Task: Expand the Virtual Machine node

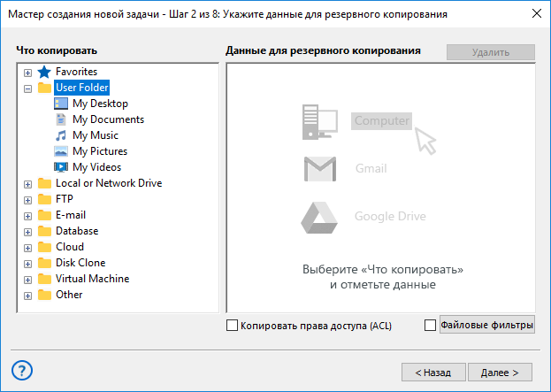Action: [27, 280]
